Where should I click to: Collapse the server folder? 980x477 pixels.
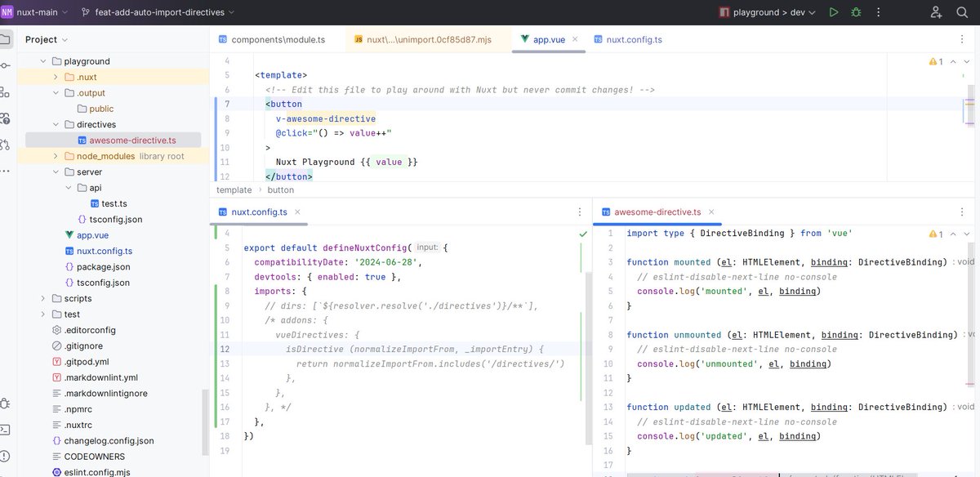(56, 172)
